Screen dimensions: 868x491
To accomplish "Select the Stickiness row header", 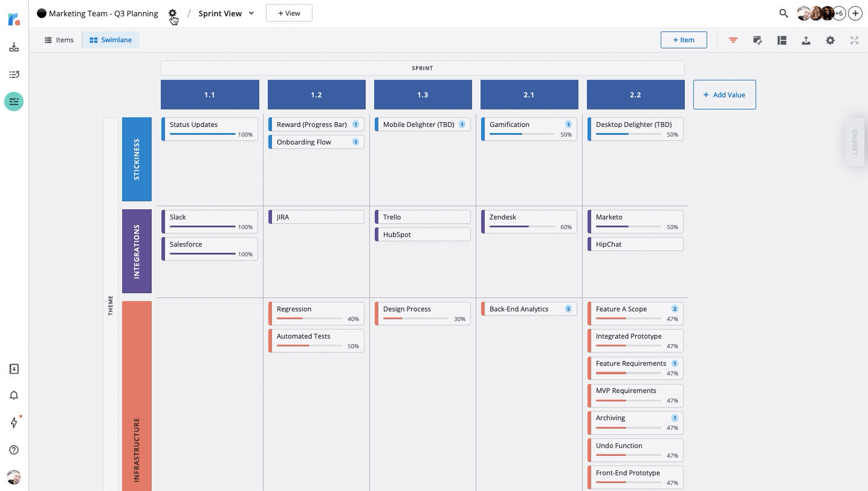I will [x=137, y=159].
